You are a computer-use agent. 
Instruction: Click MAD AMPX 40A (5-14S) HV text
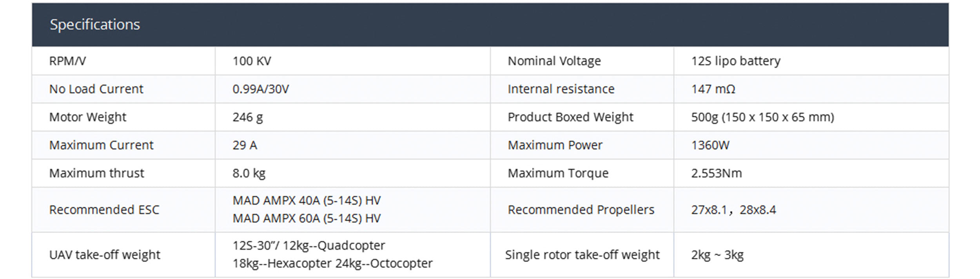click(307, 201)
